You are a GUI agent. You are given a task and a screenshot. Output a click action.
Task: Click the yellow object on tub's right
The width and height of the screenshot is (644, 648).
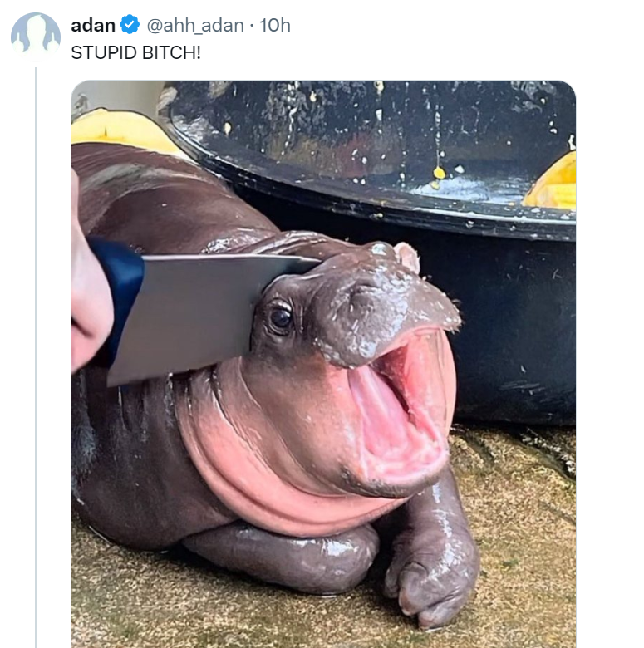[552, 184]
